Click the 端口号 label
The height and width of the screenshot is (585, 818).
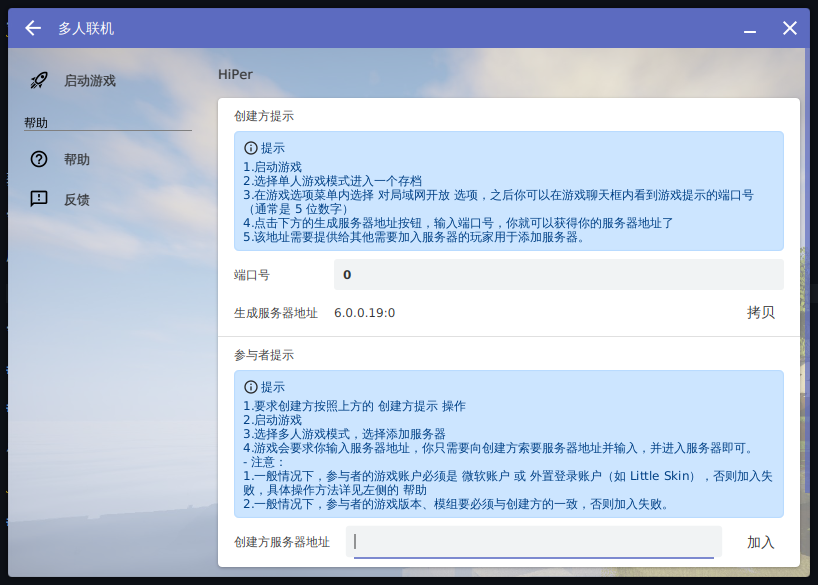click(x=252, y=274)
